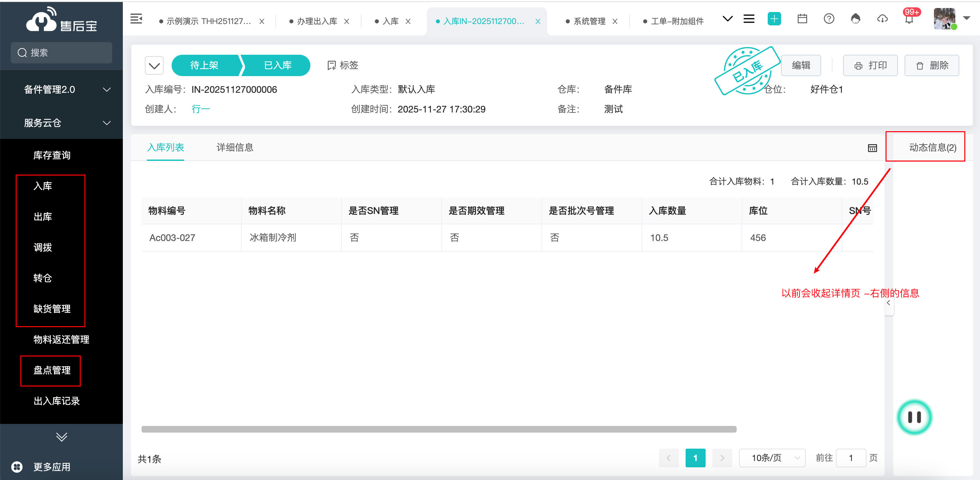The height and width of the screenshot is (480, 980).
Task: Open the 盘点管理 sidebar item
Action: tap(52, 371)
